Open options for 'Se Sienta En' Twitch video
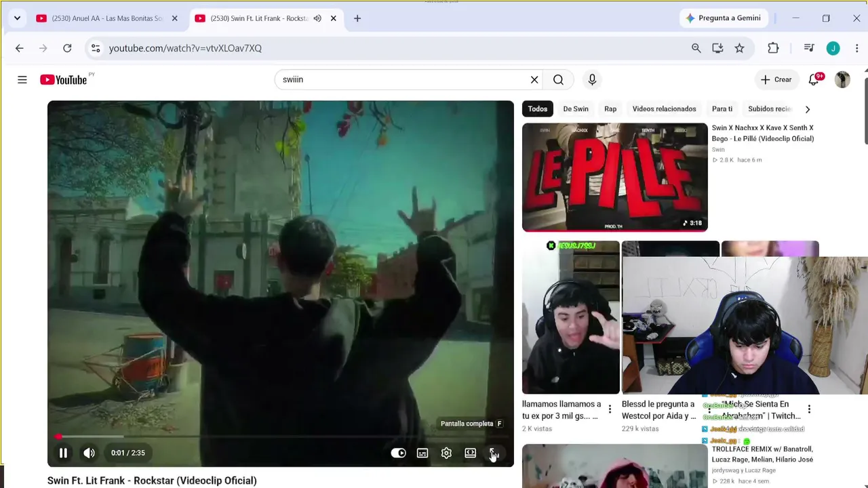 click(809, 409)
